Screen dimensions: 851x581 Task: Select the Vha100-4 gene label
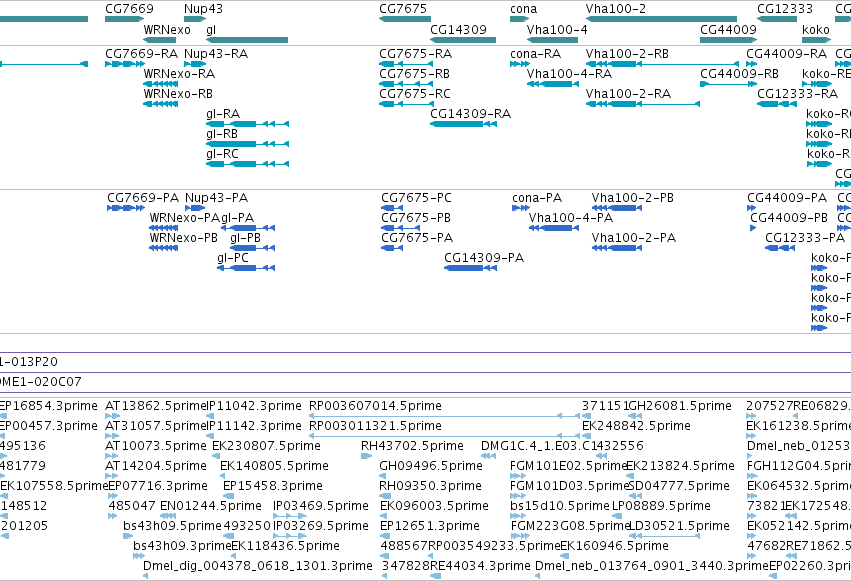click(x=557, y=30)
